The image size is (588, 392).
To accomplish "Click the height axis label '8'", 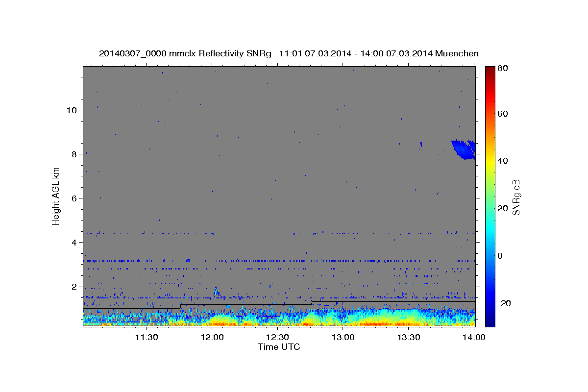I will point(73,154).
